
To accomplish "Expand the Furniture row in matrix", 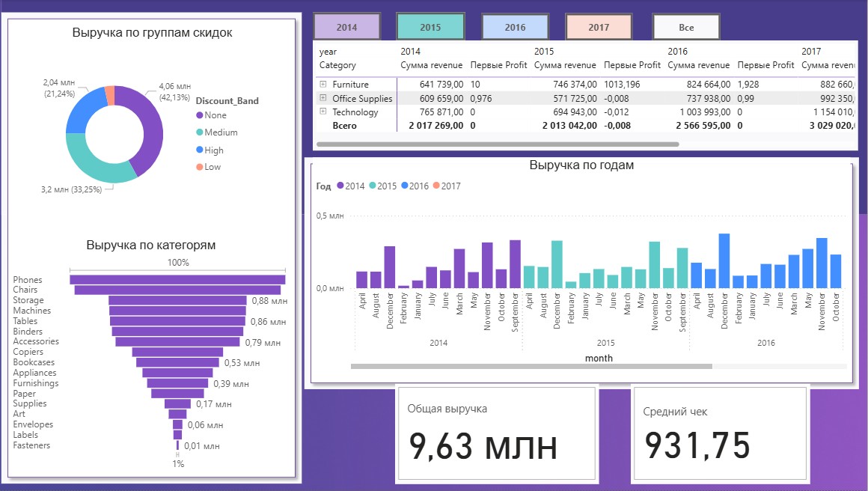I will (x=323, y=85).
